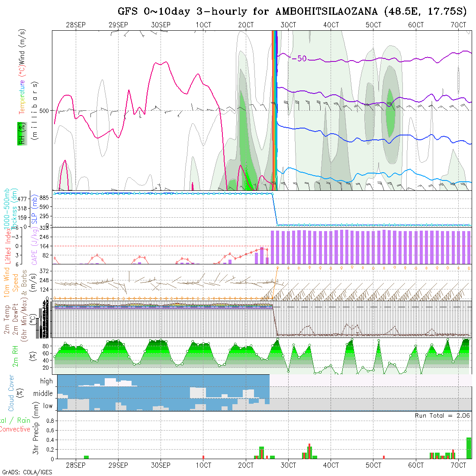Click the -50 temperature contour label
The height and width of the screenshot is (476, 476).
299,59
